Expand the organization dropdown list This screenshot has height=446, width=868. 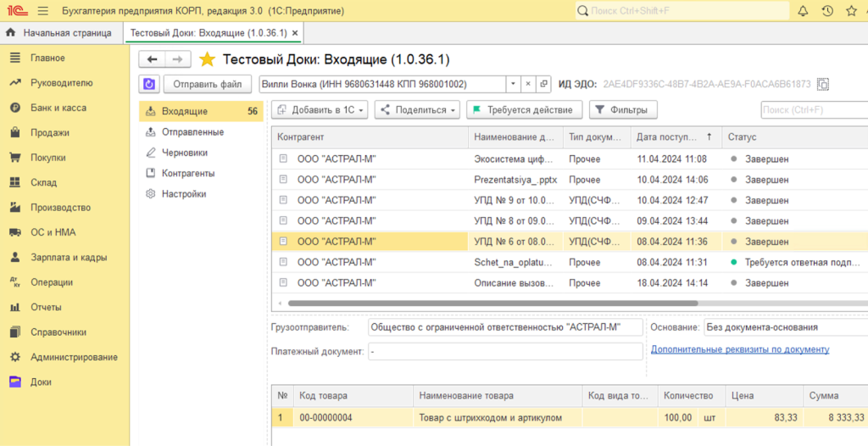(x=513, y=84)
